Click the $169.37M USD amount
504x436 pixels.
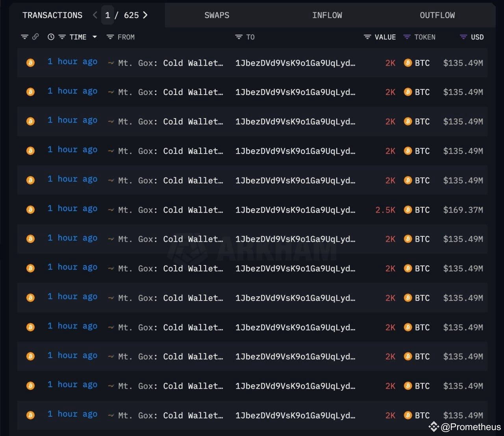tap(463, 210)
